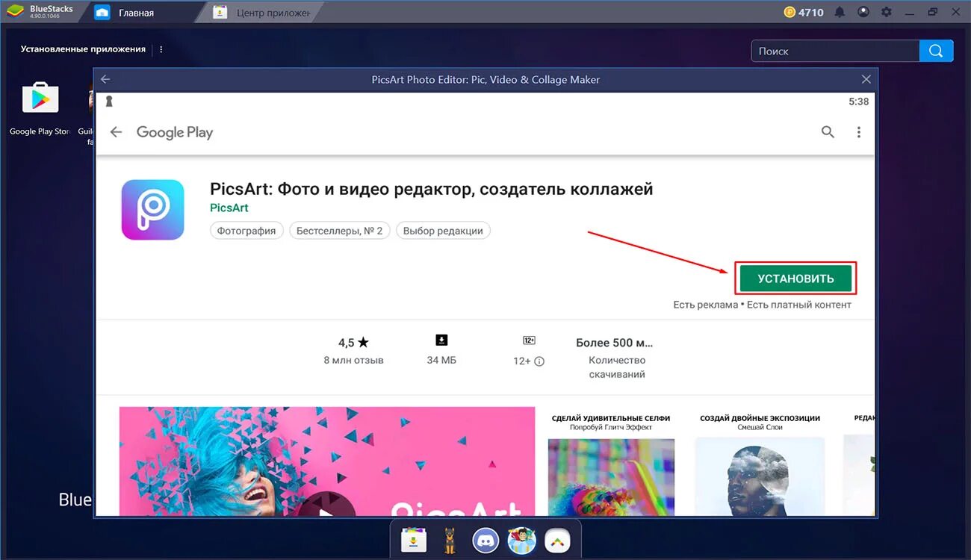Click the Установленные приложения heading
The height and width of the screenshot is (560, 971).
point(83,49)
